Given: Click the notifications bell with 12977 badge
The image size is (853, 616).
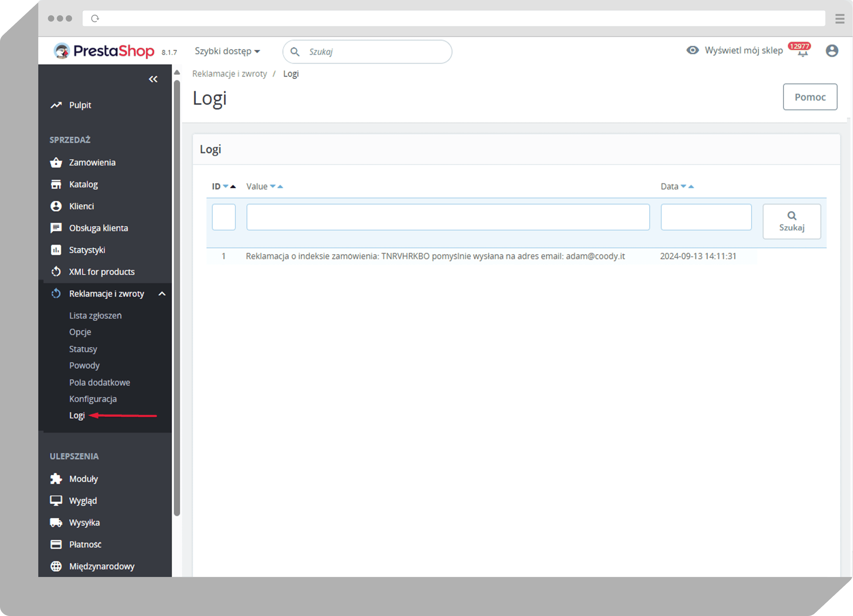Looking at the screenshot, I should [x=802, y=53].
